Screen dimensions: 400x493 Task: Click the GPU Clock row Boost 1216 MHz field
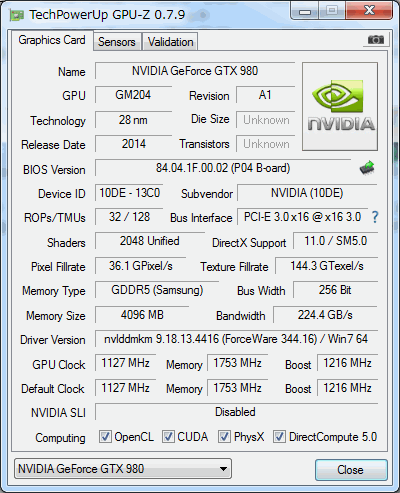click(347, 363)
